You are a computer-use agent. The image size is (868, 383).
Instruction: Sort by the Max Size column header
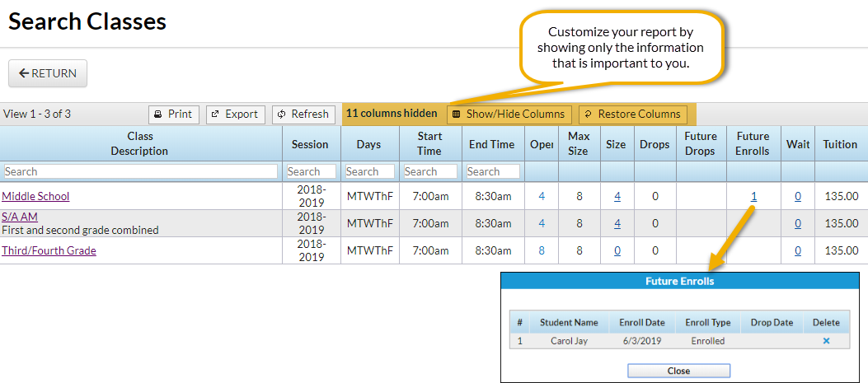click(579, 143)
